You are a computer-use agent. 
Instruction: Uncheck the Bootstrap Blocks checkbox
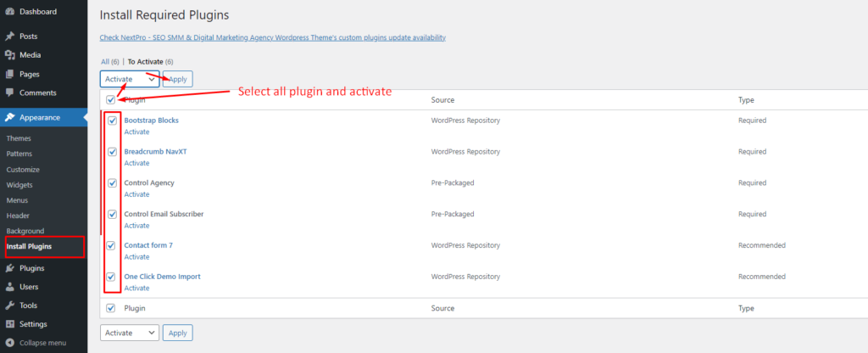pyautogui.click(x=113, y=120)
